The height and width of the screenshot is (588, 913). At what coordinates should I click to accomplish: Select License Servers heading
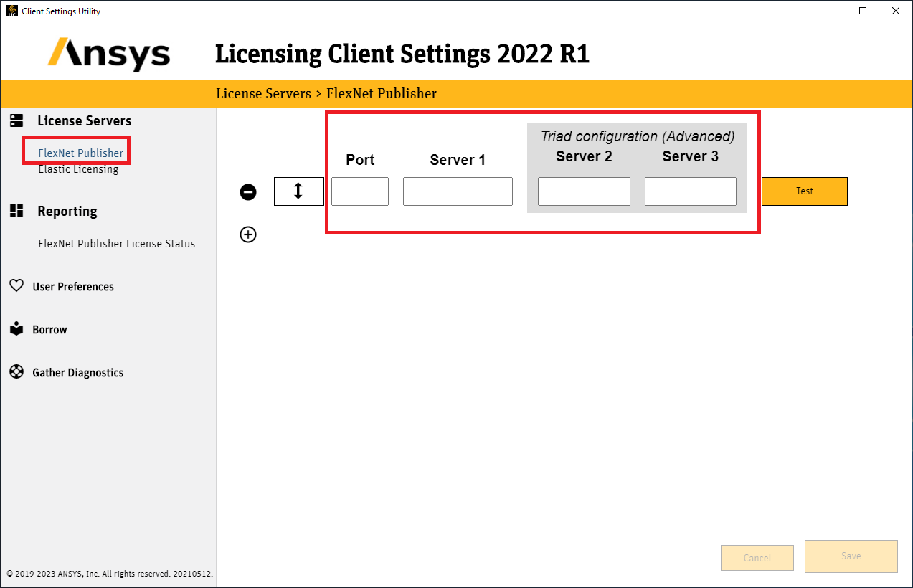(x=84, y=121)
